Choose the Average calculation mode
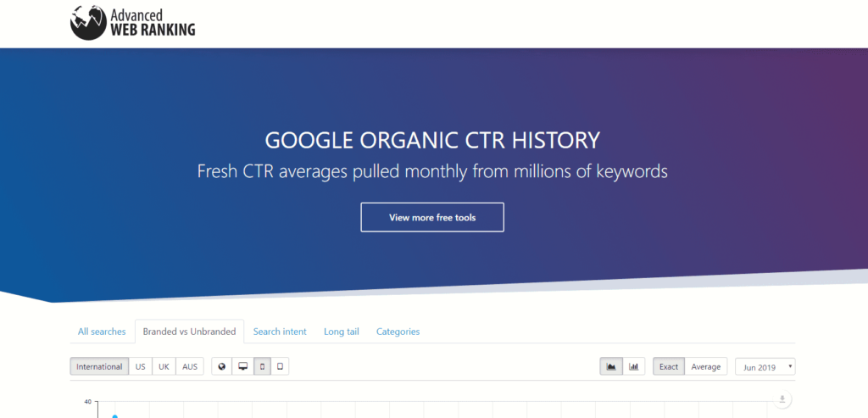868x418 pixels. (706, 366)
